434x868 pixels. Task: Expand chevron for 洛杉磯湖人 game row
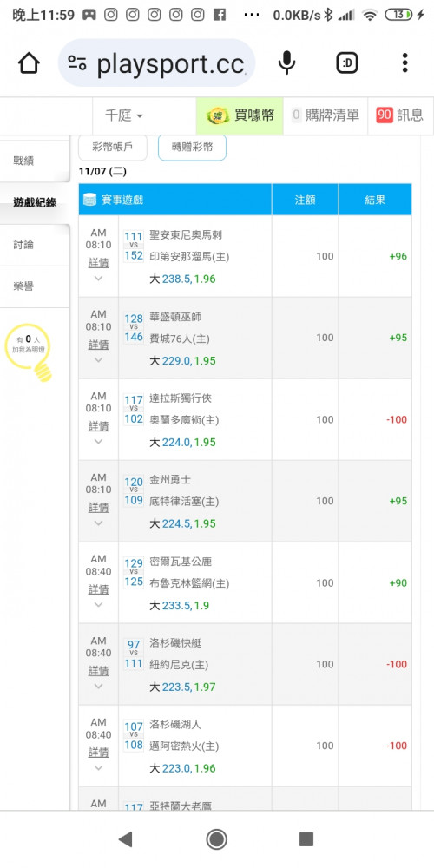[x=99, y=768]
